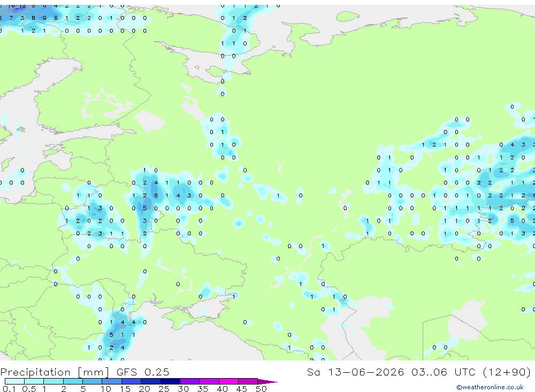Click the legend label '40'

(x=222, y=389)
